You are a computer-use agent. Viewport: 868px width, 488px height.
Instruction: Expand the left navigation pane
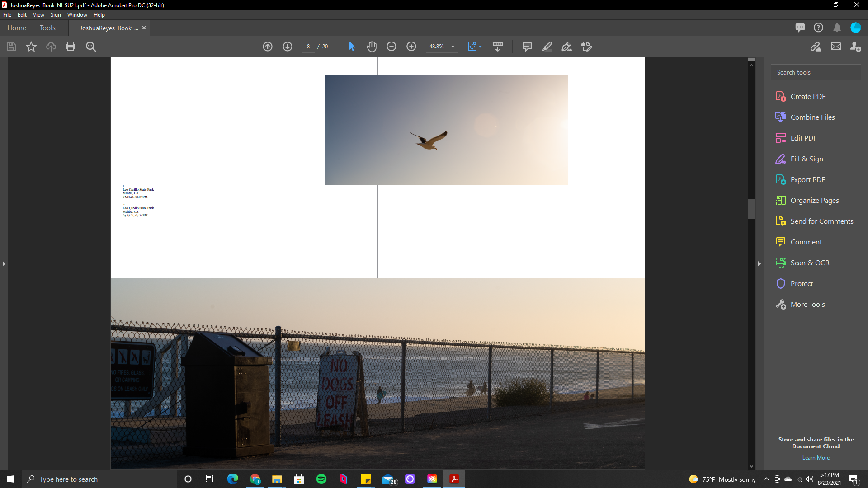pos(4,263)
